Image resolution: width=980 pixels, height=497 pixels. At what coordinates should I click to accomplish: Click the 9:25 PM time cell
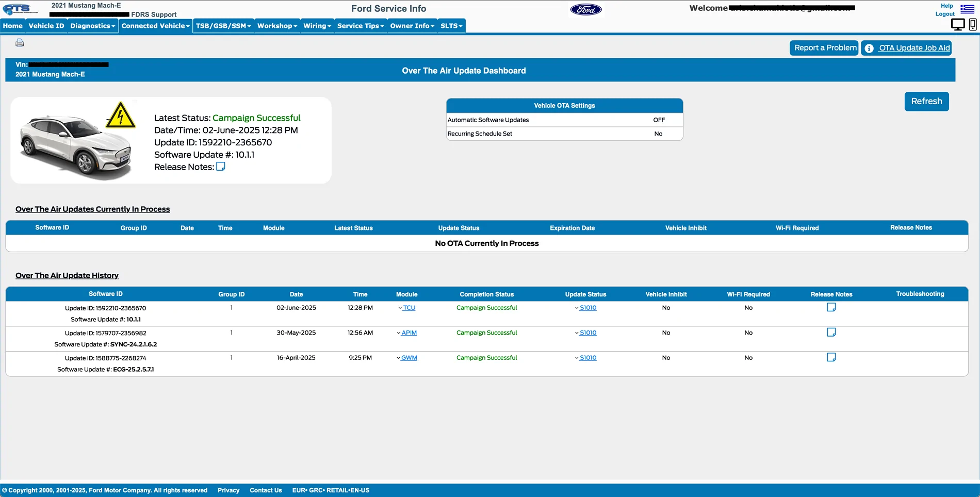pyautogui.click(x=360, y=358)
